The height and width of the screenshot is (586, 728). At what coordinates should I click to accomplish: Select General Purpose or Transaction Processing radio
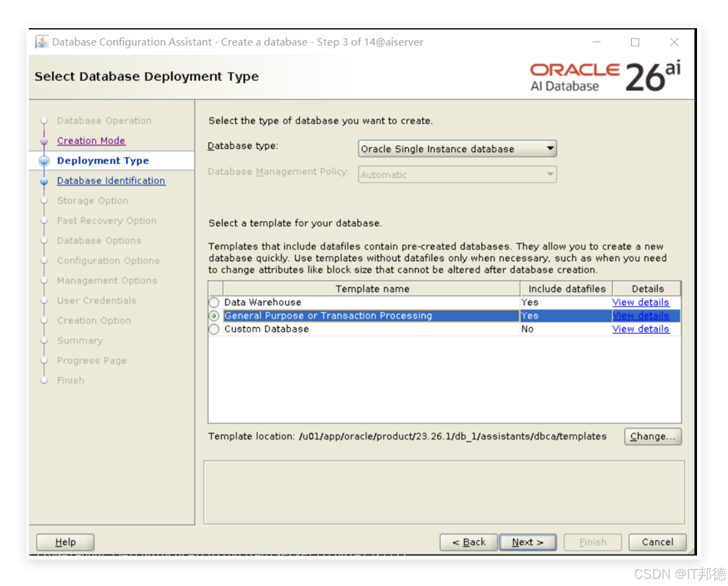pos(214,316)
